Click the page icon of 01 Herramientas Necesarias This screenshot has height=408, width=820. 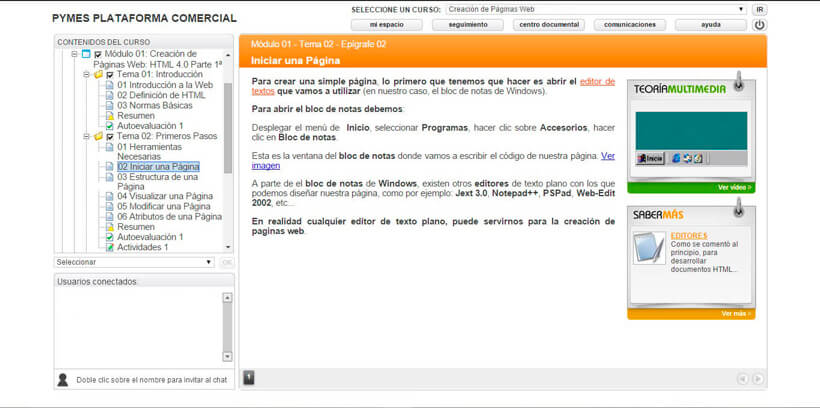(x=109, y=147)
